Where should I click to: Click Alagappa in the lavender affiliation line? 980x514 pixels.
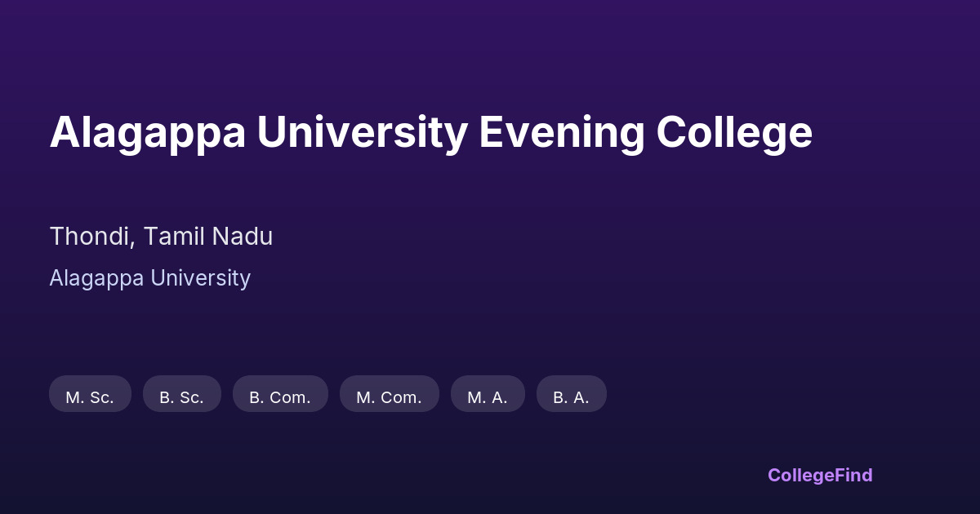96,278
